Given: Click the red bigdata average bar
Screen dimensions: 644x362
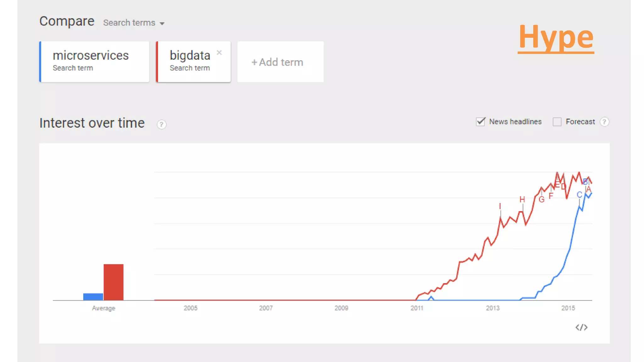Looking at the screenshot, I should click(114, 282).
